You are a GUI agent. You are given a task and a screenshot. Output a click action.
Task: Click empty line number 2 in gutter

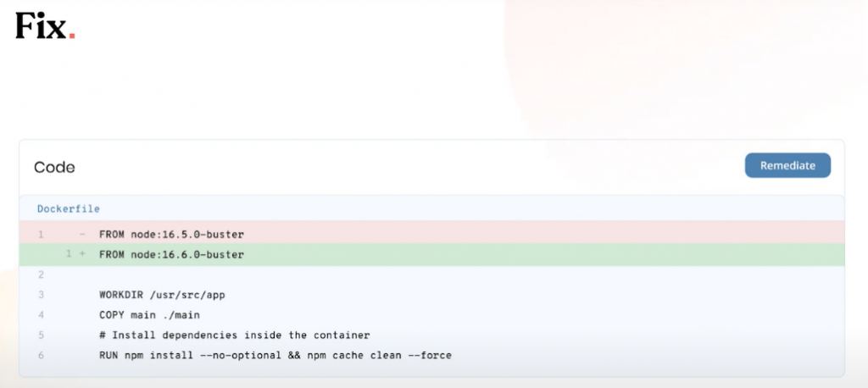click(41, 274)
